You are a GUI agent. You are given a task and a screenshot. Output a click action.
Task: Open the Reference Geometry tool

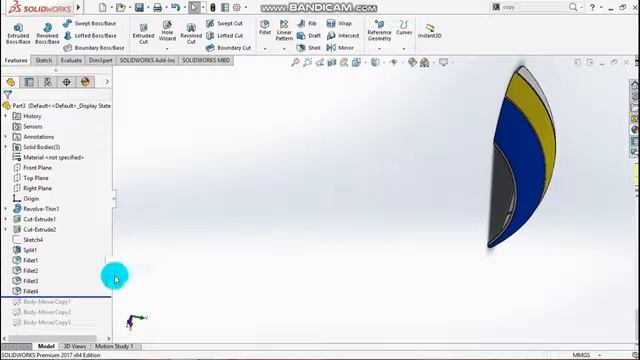tap(379, 30)
